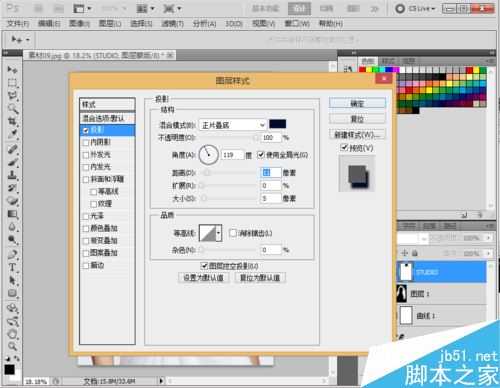This screenshot has height=388, width=500.
Task: Select the 混合选项:默认 entry in styles list
Action: coord(107,118)
